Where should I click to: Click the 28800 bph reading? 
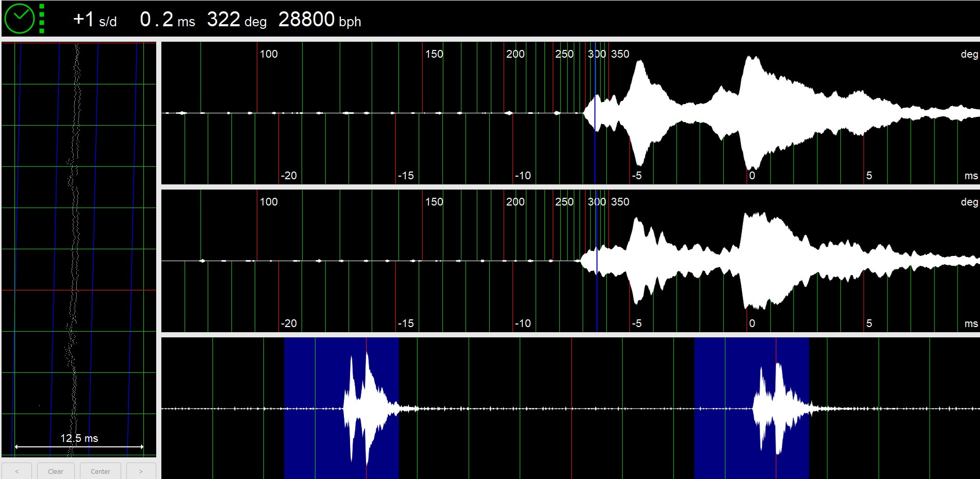(320, 20)
